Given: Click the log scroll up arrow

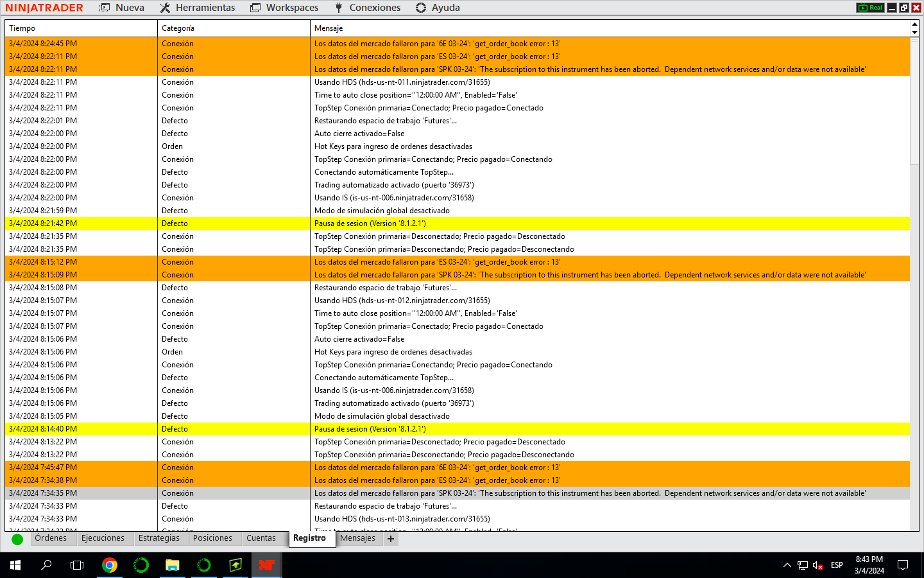Looking at the screenshot, I should click(914, 24).
